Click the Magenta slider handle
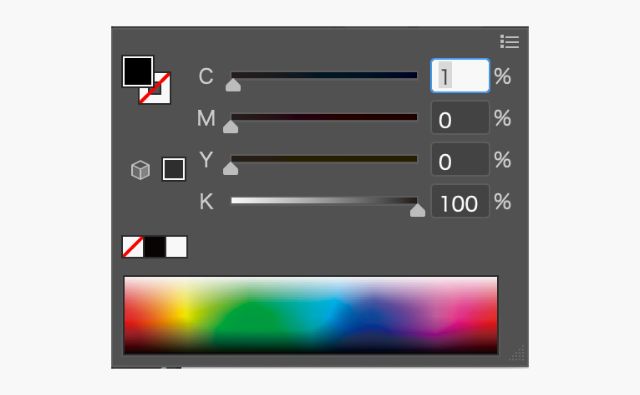 231,127
